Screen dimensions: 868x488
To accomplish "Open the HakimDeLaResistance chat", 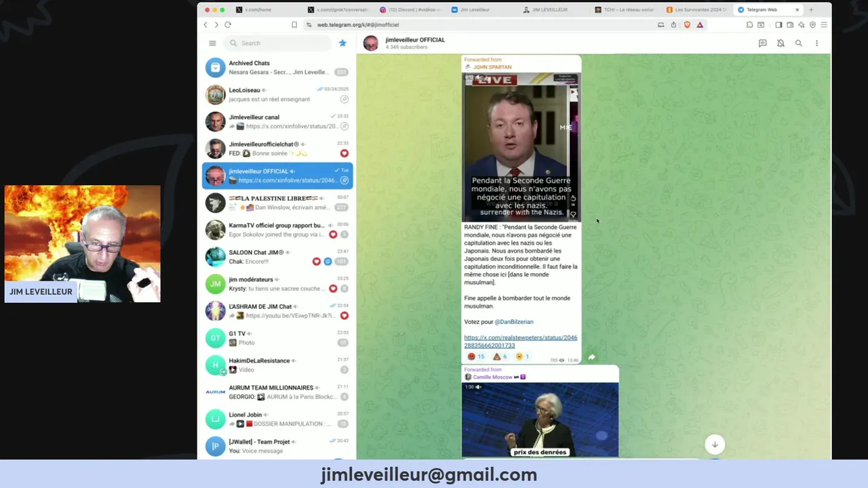I will (x=277, y=365).
